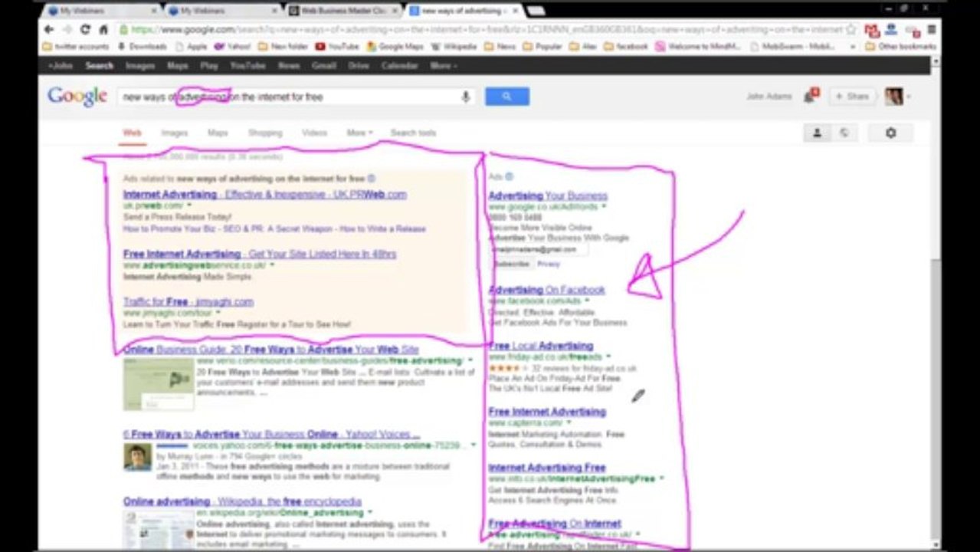Image resolution: width=980 pixels, height=552 pixels.
Task: Open Online advertising Wikipedia result
Action: (242, 501)
